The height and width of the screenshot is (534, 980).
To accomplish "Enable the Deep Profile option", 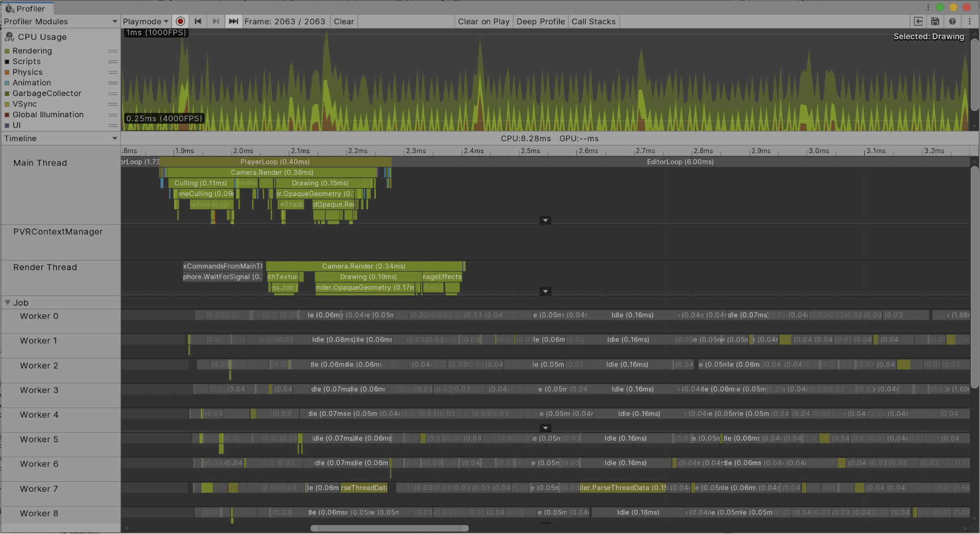I will pos(540,21).
